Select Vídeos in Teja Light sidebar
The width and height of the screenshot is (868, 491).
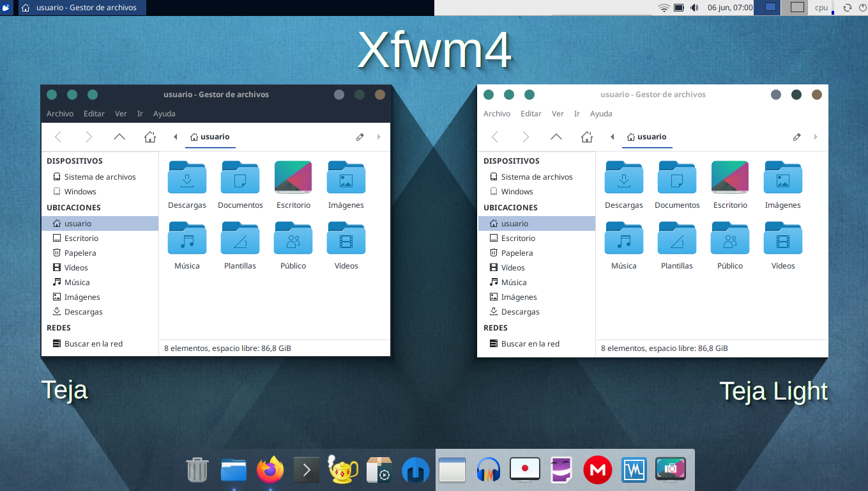[537, 268]
